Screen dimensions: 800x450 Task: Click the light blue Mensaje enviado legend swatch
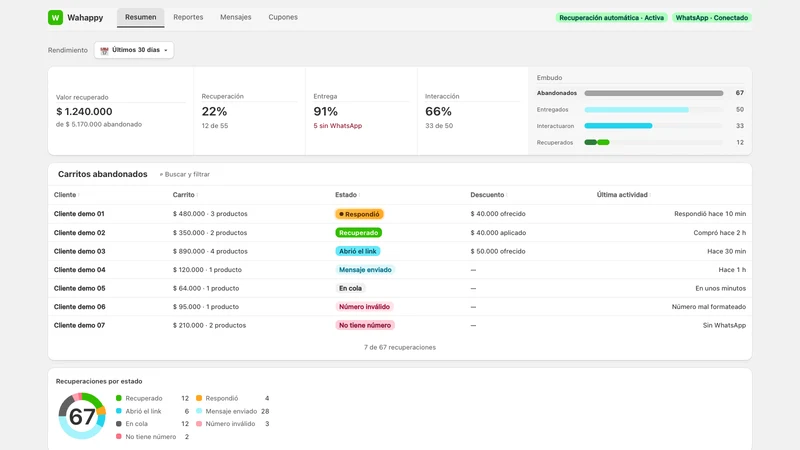[199, 411]
